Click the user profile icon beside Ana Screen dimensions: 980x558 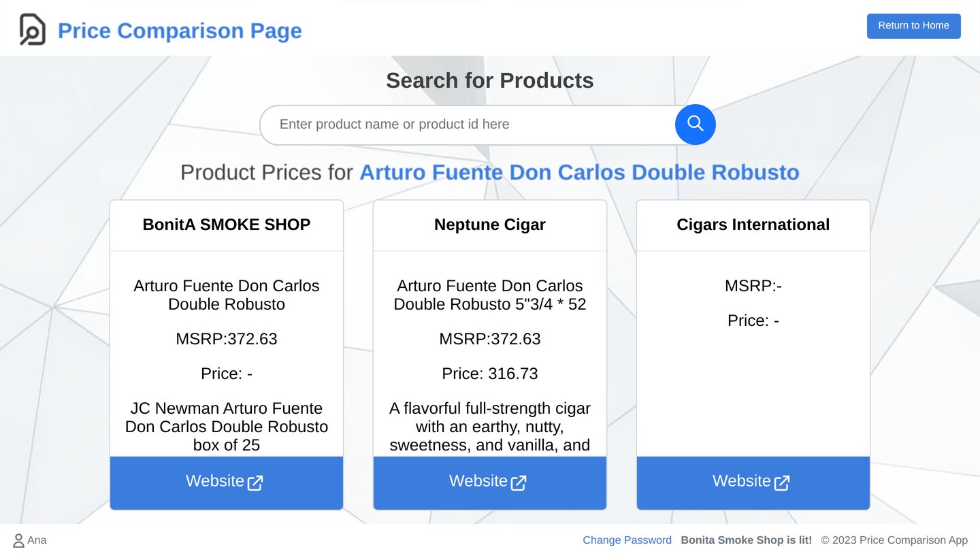19,540
